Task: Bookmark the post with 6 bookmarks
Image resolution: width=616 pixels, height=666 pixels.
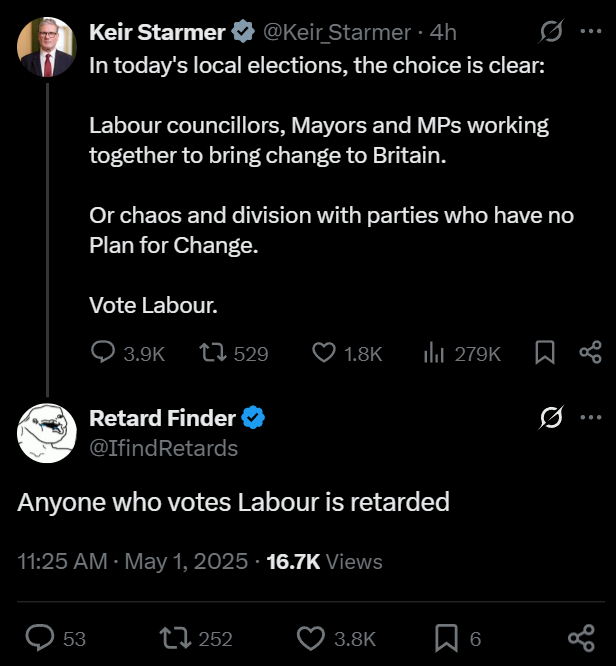Action: [447, 638]
